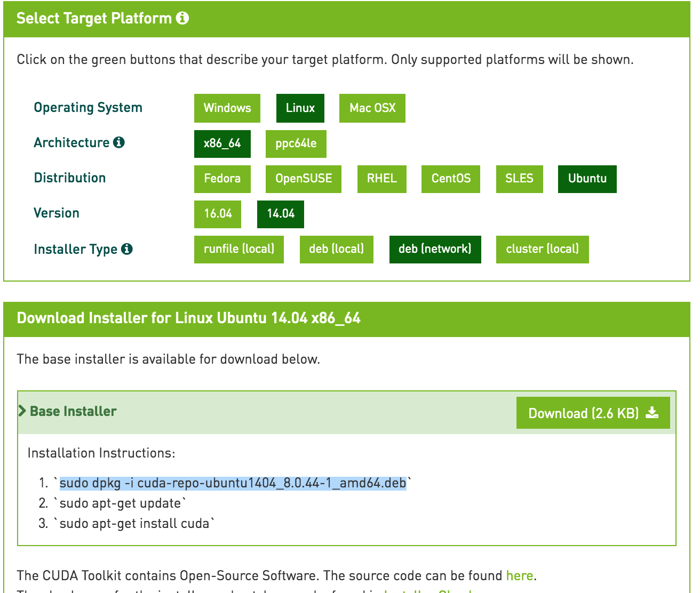Click the Download Installer for Linux Ubuntu heading
The height and width of the screenshot is (593, 700).
tap(189, 318)
